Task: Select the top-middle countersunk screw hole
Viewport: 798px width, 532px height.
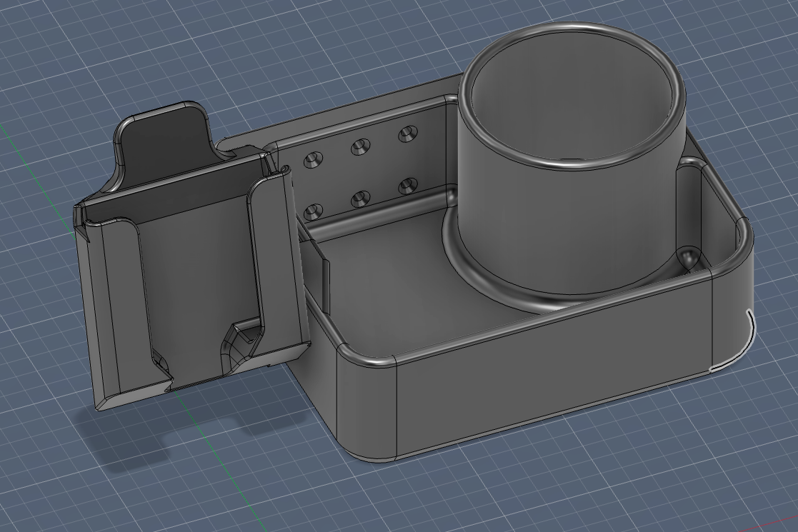Action: [x=359, y=147]
